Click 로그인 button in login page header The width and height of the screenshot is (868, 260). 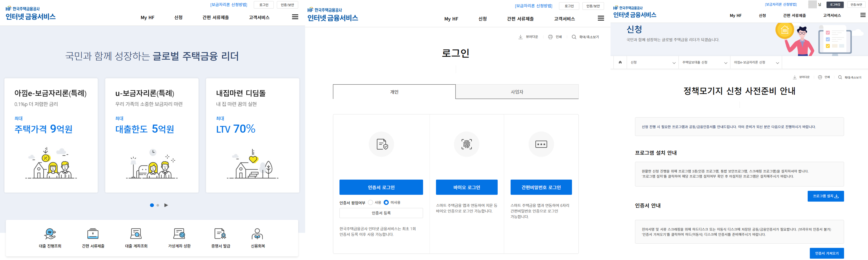point(569,6)
